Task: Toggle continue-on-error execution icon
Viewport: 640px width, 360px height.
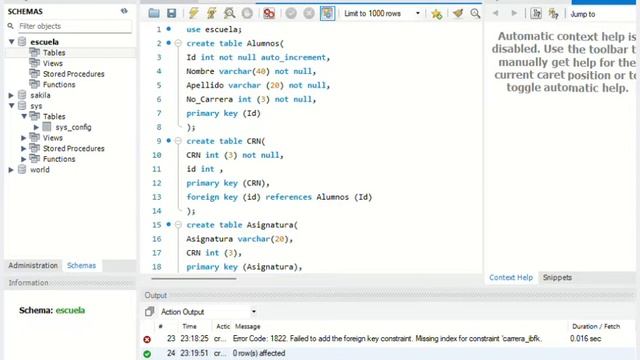Action: click(x=269, y=13)
